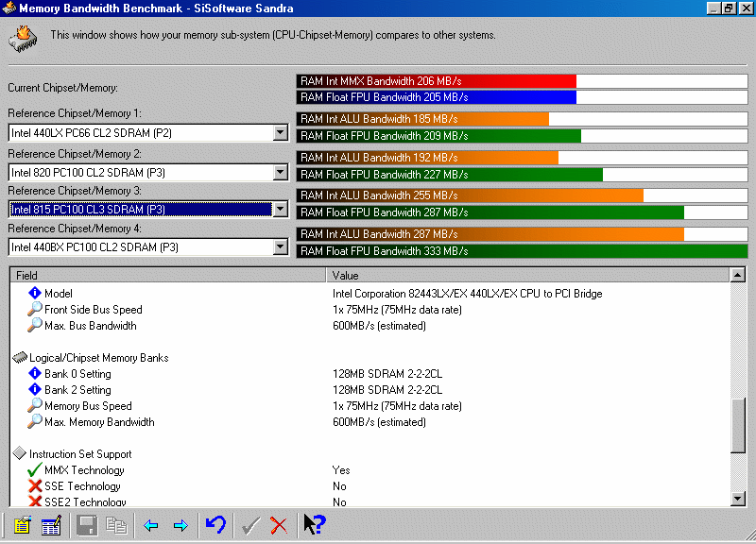The height and width of the screenshot is (544, 756).
Task: Select the Intel 440LX PC66 CL2 SDRAM combo box
Action: [x=148, y=132]
